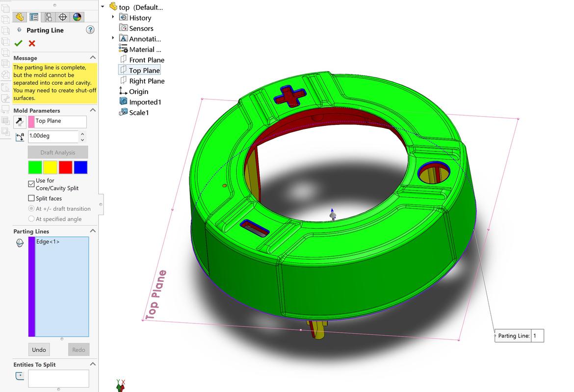
Task: Click the Parting Line callout value box
Action: [537, 336]
